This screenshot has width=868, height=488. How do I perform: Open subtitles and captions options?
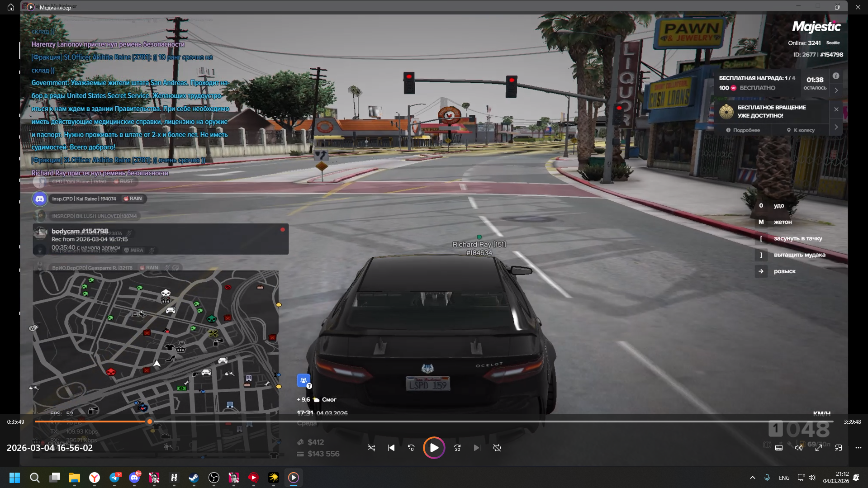coord(779,448)
